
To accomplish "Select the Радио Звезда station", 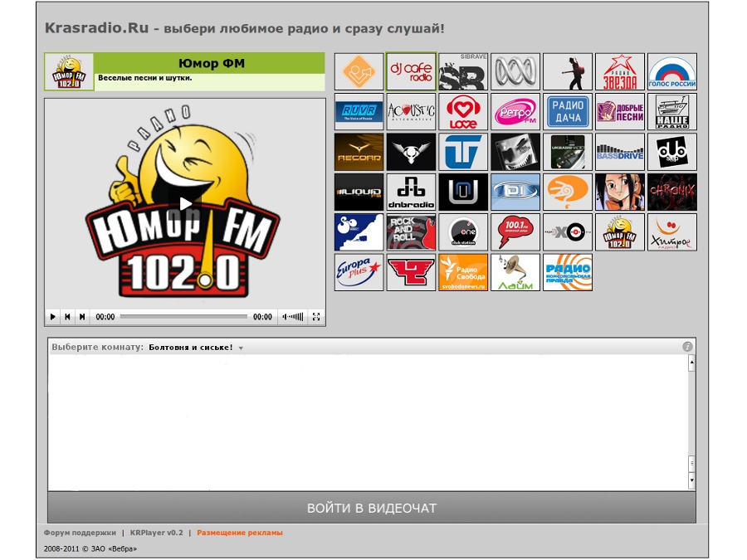I will coord(620,72).
